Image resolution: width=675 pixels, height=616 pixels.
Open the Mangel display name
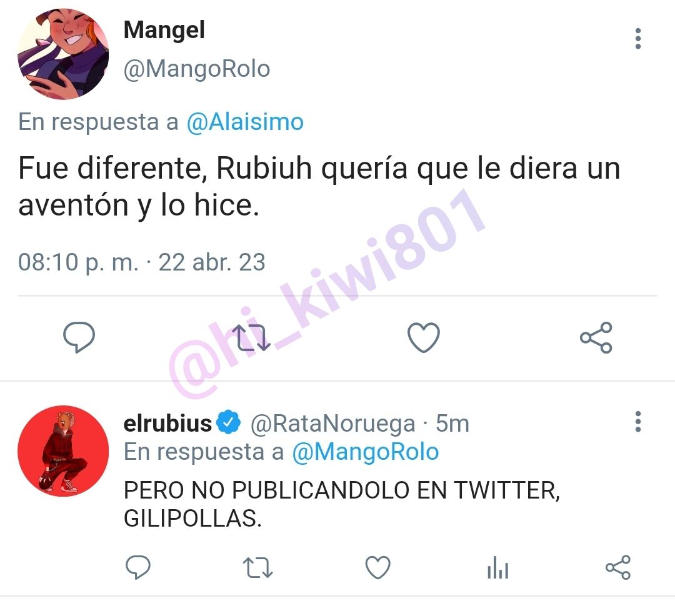point(164,31)
